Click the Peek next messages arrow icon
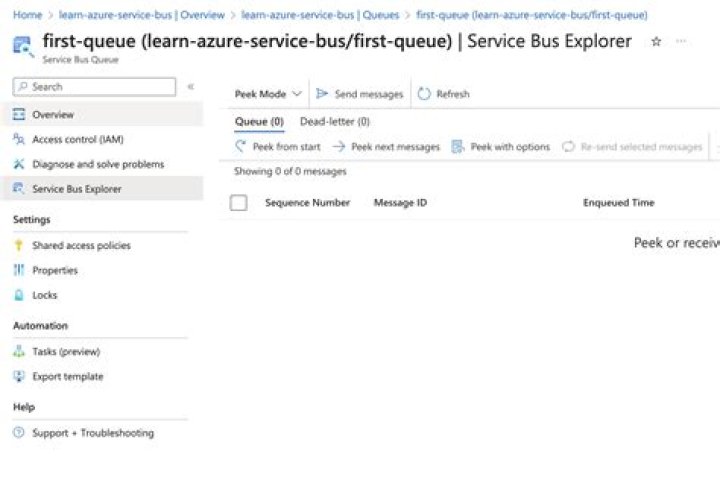 [x=339, y=146]
